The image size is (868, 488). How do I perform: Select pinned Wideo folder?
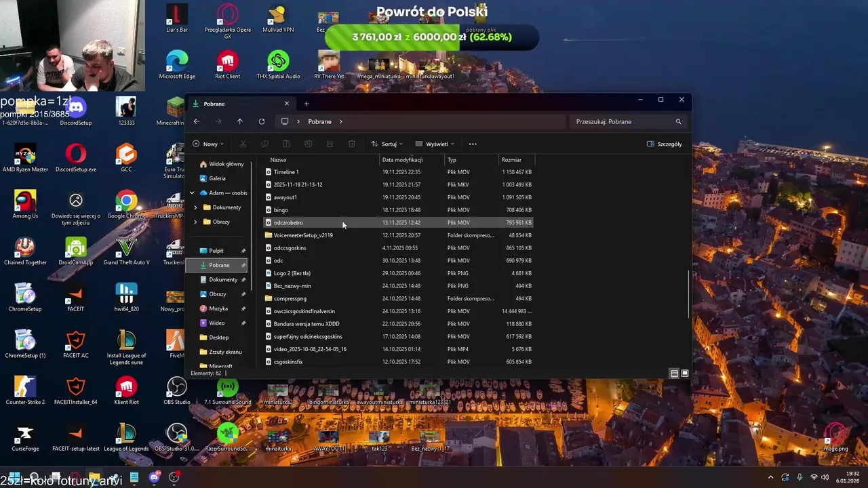point(216,323)
